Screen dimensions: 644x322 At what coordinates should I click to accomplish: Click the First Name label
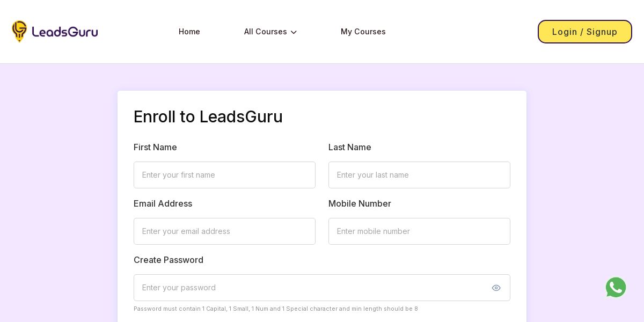[155, 147]
